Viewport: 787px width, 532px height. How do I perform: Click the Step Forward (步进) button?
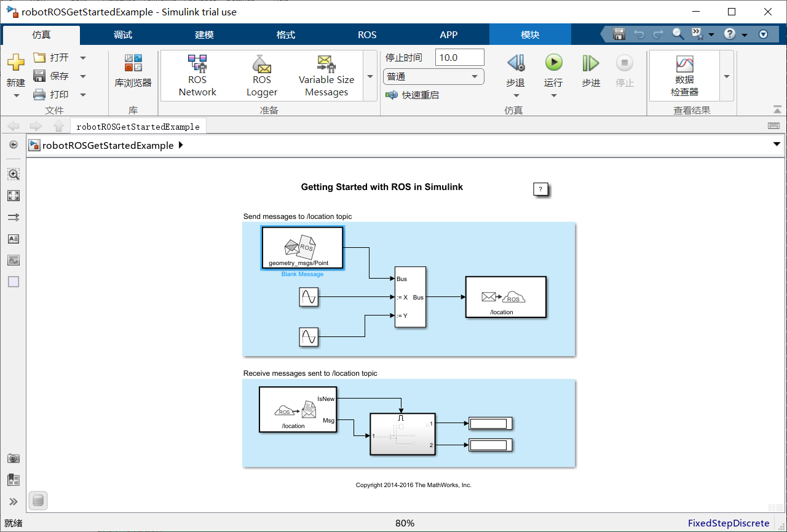[591, 71]
